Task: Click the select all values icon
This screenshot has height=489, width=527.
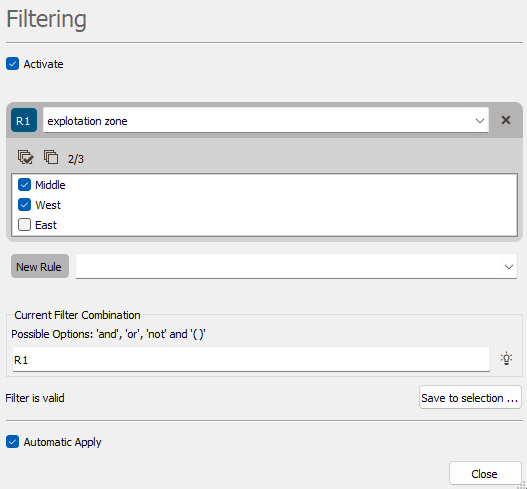Action: (x=26, y=157)
